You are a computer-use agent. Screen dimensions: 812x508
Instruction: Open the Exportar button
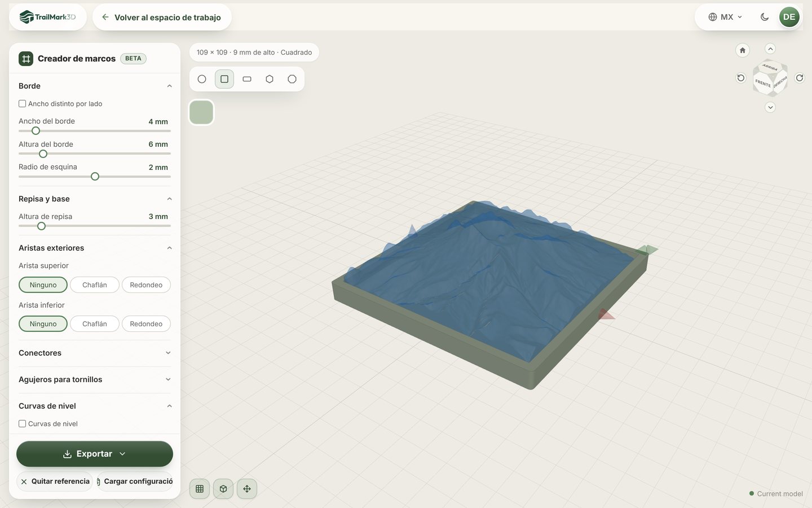click(95, 454)
